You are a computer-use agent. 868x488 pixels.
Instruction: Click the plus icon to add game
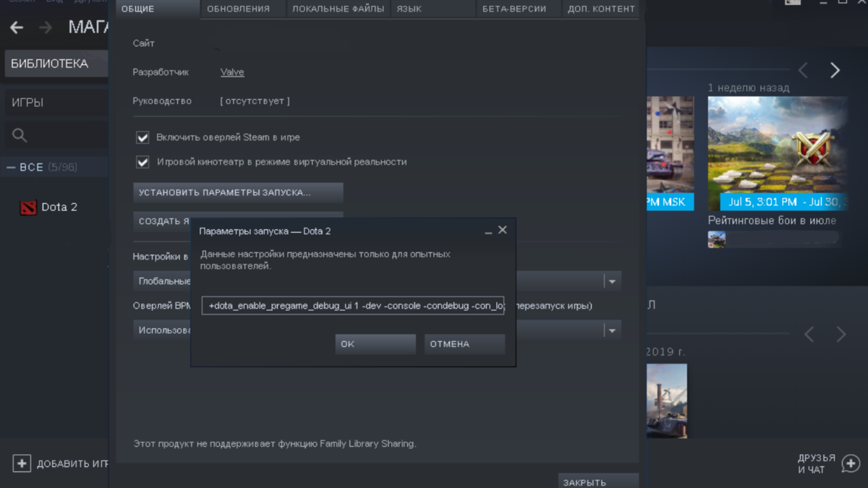pyautogui.click(x=22, y=463)
